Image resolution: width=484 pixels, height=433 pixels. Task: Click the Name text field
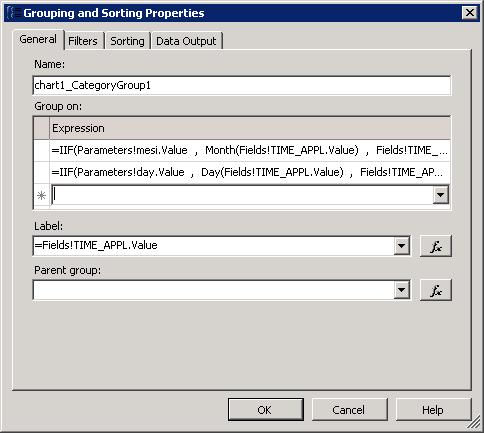(242, 85)
